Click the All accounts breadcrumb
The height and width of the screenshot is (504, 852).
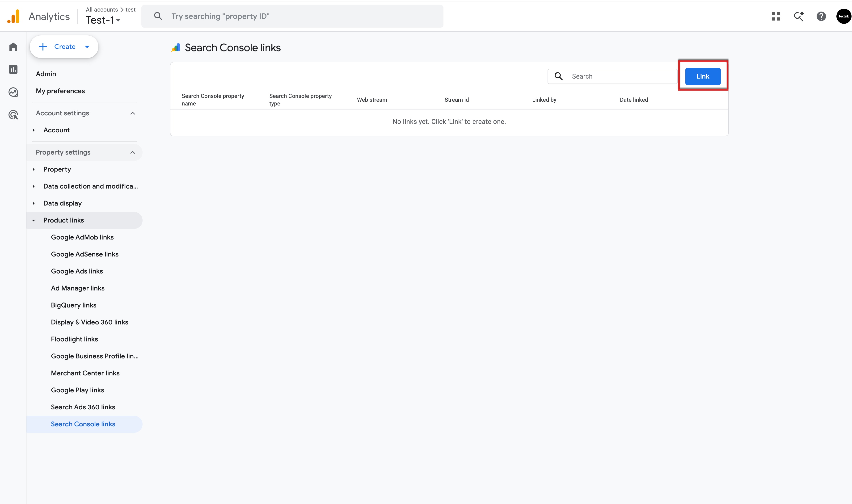point(101,9)
